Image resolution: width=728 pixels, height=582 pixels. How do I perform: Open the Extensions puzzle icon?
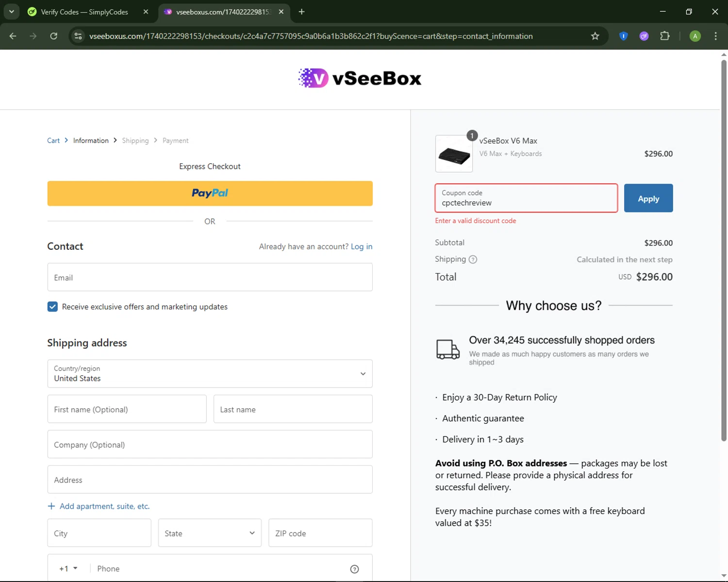[665, 36]
